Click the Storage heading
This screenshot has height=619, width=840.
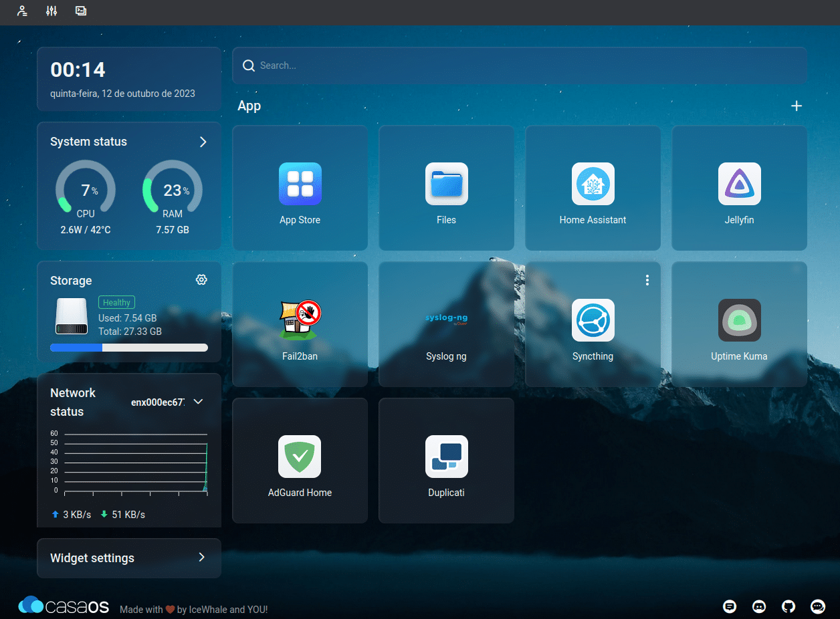71,281
